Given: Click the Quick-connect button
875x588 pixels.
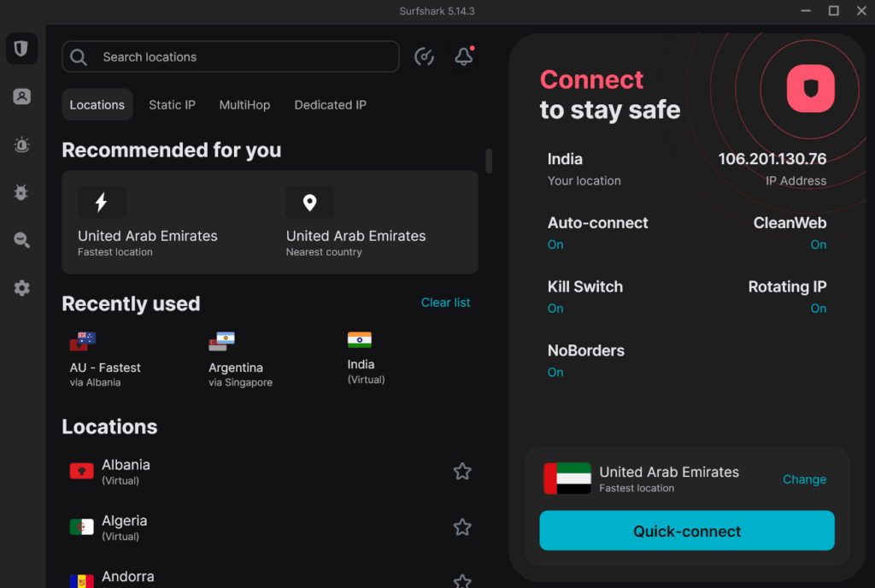Looking at the screenshot, I should click(x=687, y=531).
